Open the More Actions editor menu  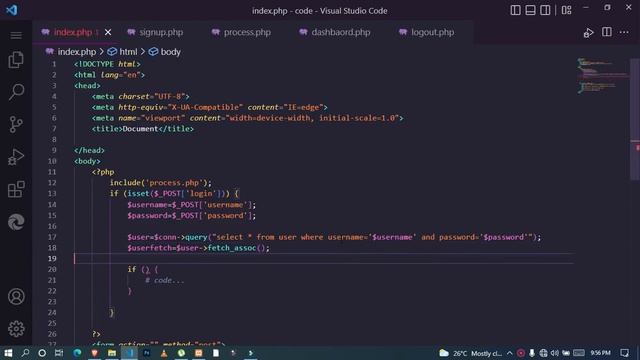(624, 32)
